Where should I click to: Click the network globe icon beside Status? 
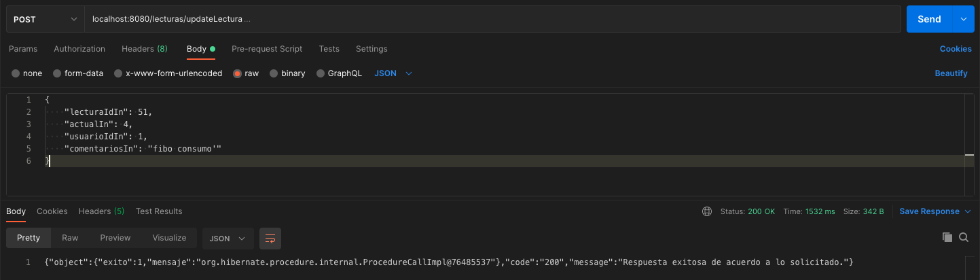[x=707, y=211]
